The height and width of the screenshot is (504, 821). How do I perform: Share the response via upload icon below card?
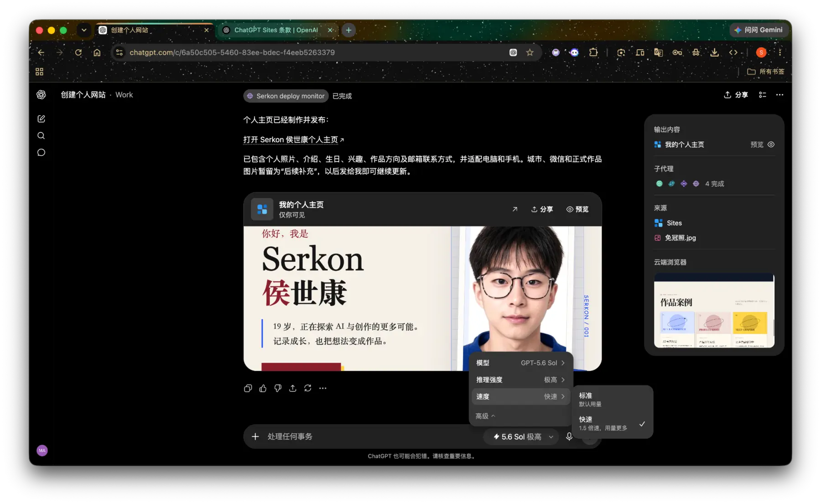293,388
